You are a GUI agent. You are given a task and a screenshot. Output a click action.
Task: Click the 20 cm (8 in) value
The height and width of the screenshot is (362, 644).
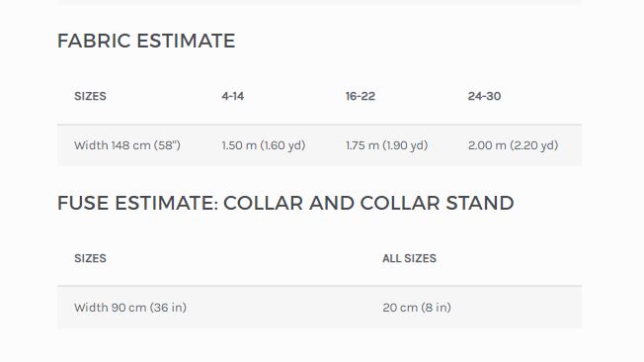pyautogui.click(x=417, y=308)
